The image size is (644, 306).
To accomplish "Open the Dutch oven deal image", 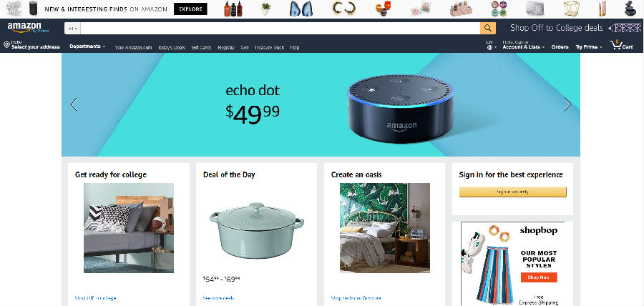I will coord(257,230).
